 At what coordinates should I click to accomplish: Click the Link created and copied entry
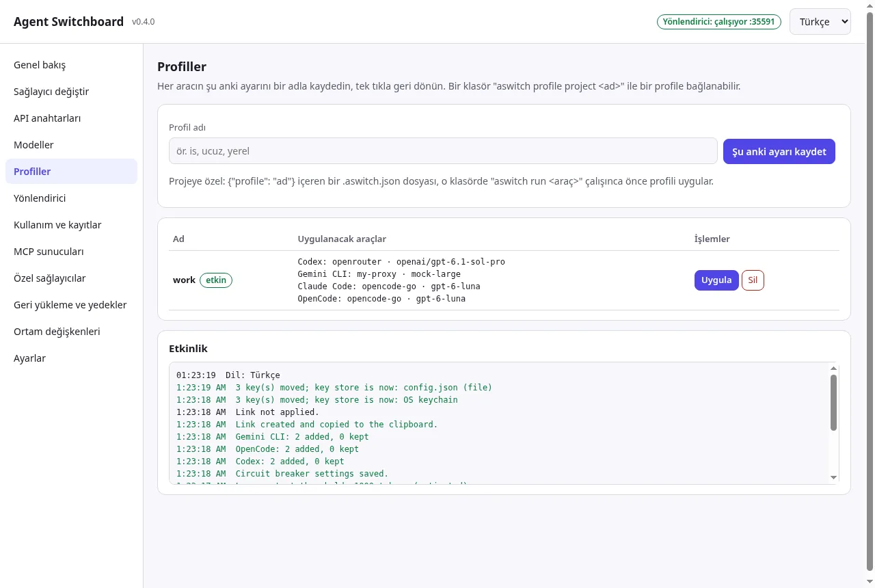point(307,425)
